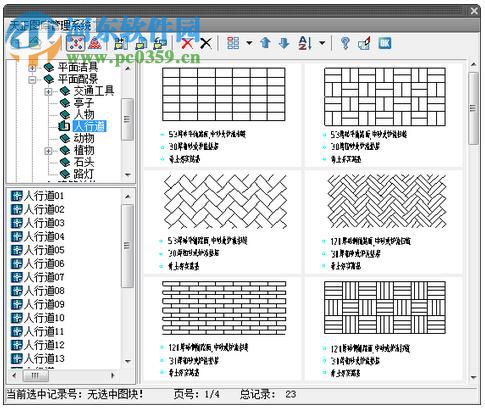Image resolution: width=485 pixels, height=409 pixels.
Task: Click the block list horizontal scroll-left arrow
Action: [x=14, y=376]
